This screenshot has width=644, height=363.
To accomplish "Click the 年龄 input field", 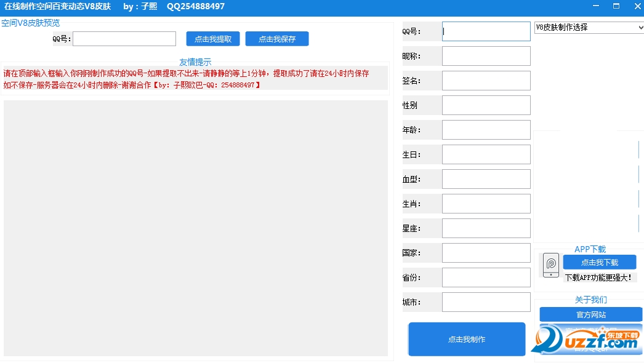I will (486, 130).
